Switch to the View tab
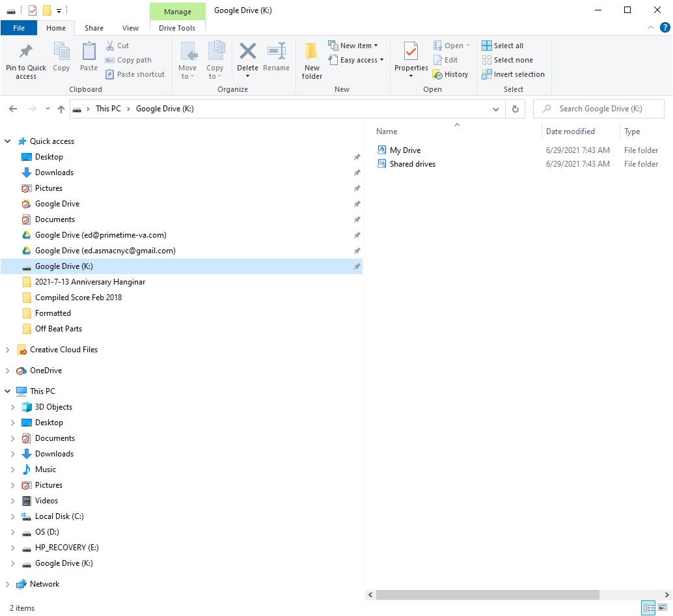The image size is (673, 616). point(130,28)
